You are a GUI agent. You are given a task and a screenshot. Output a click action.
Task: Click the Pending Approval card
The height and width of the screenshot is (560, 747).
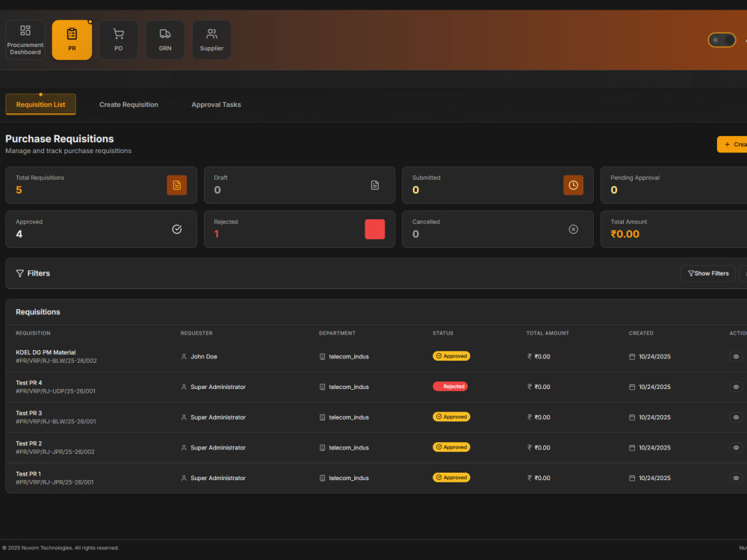click(x=674, y=185)
